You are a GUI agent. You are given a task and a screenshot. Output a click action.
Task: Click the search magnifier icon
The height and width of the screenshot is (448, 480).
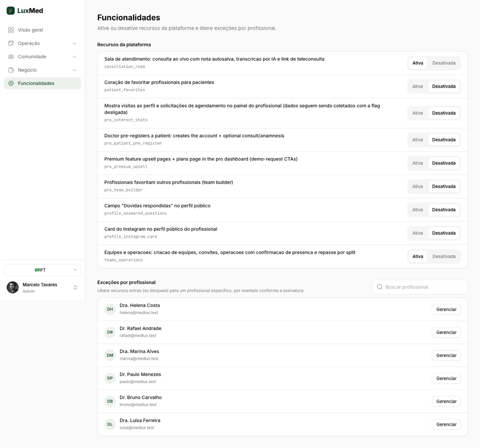point(379,287)
